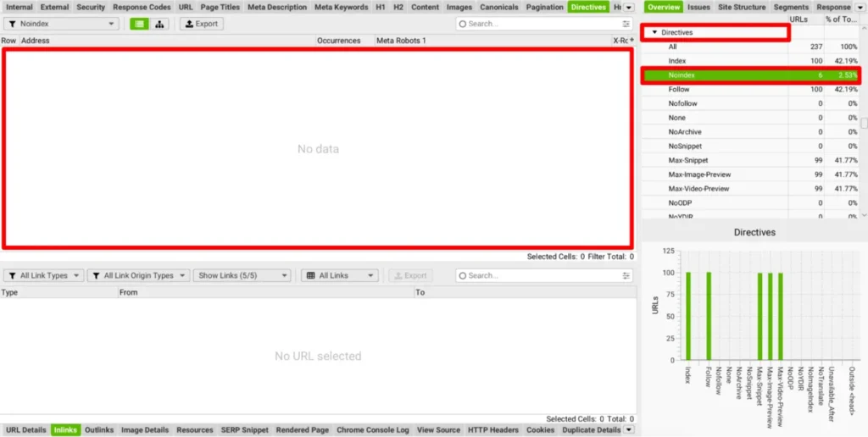The image size is (868, 437).
Task: Open top tab overflow arrow button
Action: pos(628,8)
